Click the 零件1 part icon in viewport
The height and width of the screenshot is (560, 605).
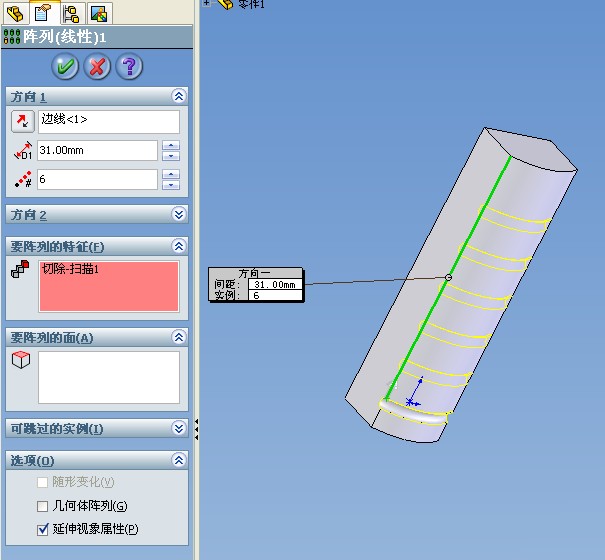pos(225,4)
